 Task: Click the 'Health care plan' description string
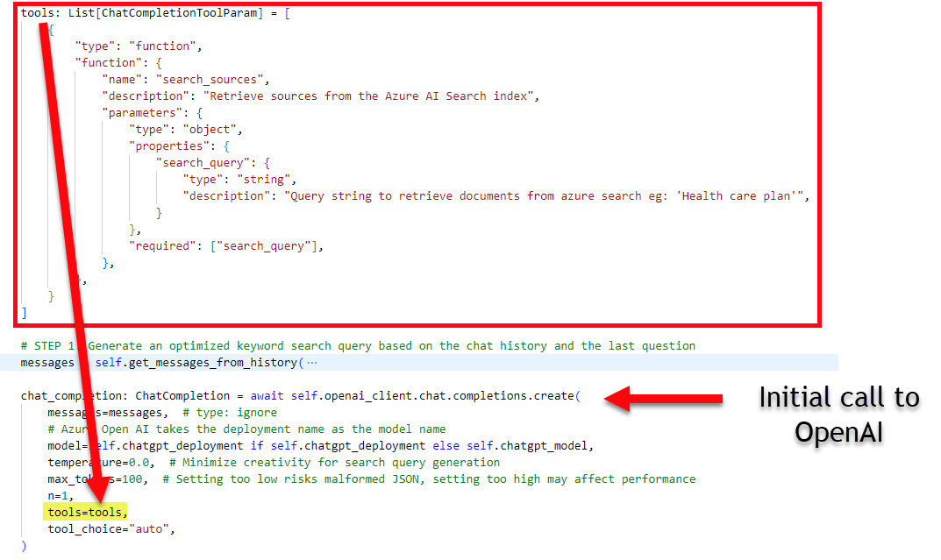545,196
